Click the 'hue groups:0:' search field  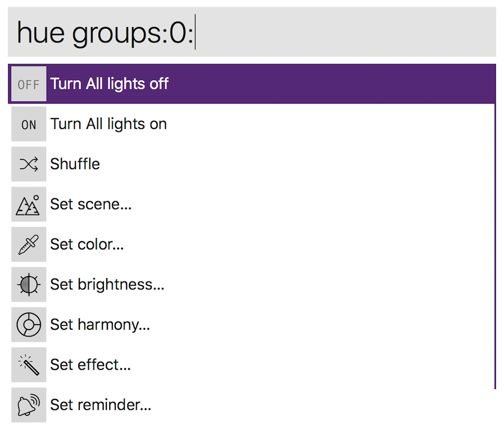pos(252,32)
